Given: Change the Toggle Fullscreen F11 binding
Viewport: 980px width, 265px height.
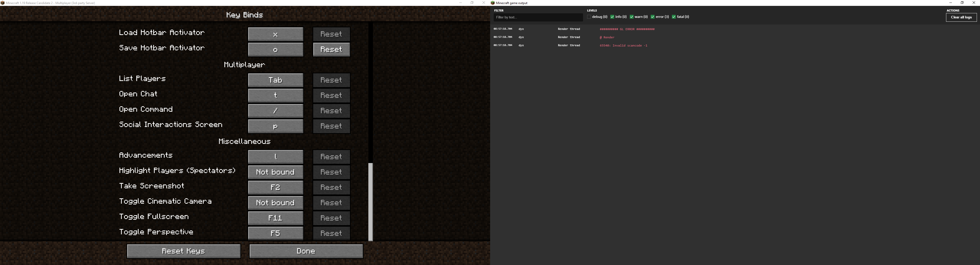Looking at the screenshot, I should tap(275, 218).
